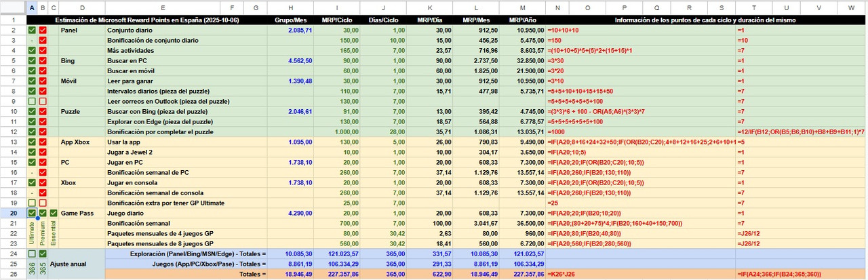The image size is (868, 280).
Task: Toggle the column C checkbox in the Juego diario row
Action: tap(54, 214)
